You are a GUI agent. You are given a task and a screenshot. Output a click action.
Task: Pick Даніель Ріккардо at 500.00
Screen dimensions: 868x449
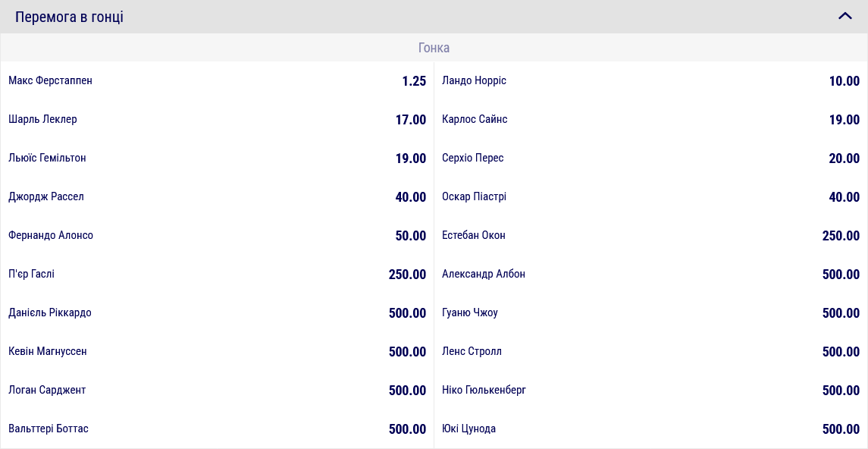(407, 313)
